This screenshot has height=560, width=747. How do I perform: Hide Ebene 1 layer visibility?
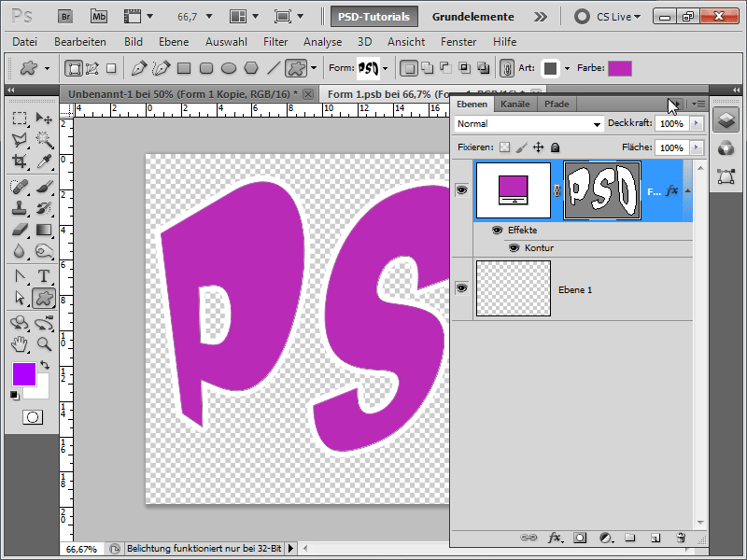click(461, 288)
